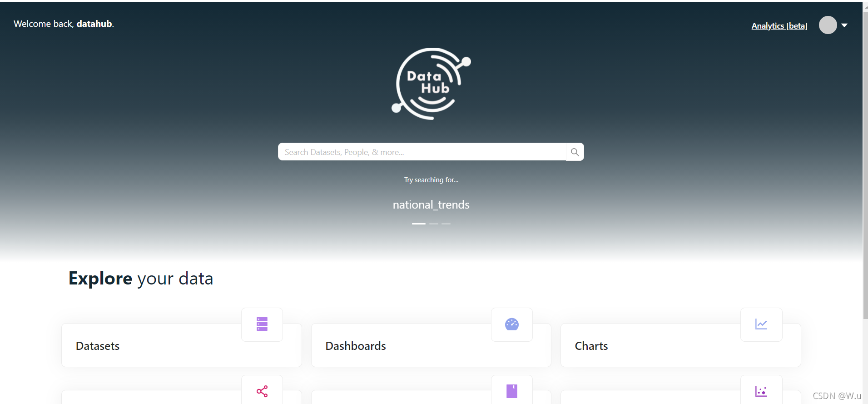The width and height of the screenshot is (868, 404).
Task: Click the purple bookmark book icon
Action: pyautogui.click(x=512, y=391)
